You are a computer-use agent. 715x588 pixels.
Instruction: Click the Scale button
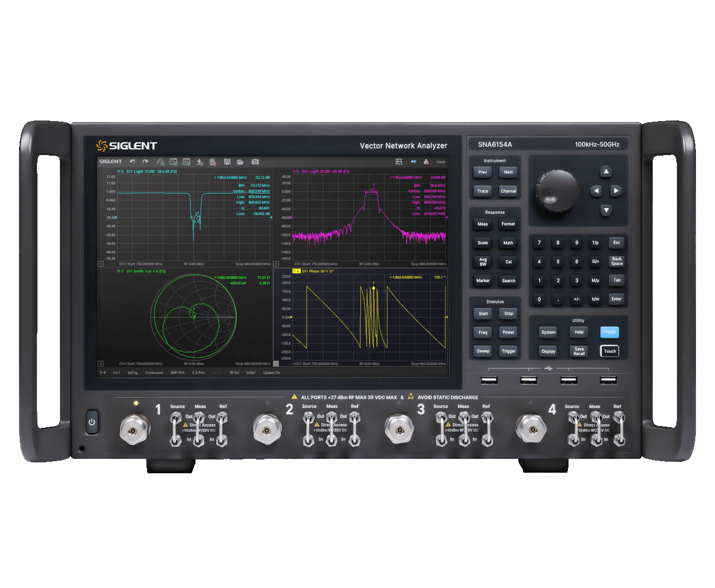pyautogui.click(x=483, y=243)
